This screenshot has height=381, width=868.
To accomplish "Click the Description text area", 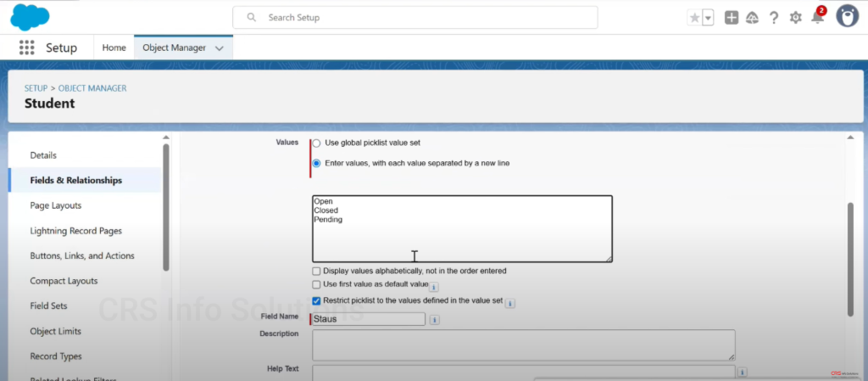I will coord(524,345).
